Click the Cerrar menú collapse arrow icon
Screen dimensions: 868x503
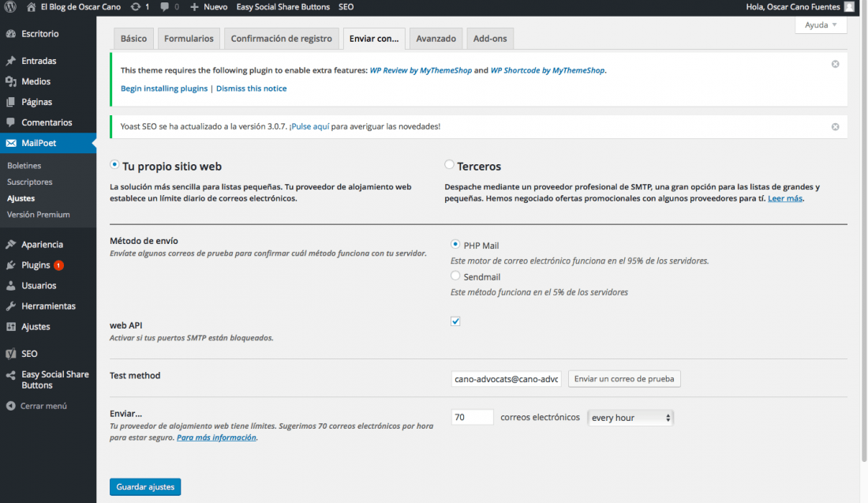[10, 406]
